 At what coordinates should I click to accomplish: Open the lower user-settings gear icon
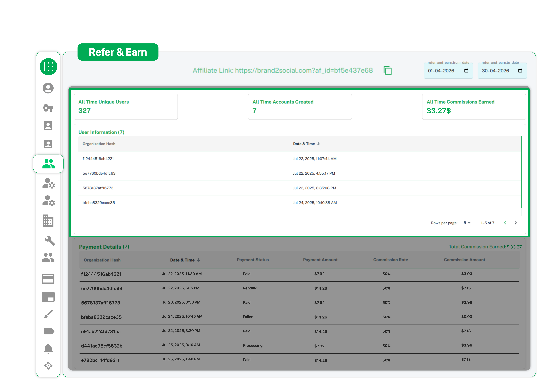[49, 201]
